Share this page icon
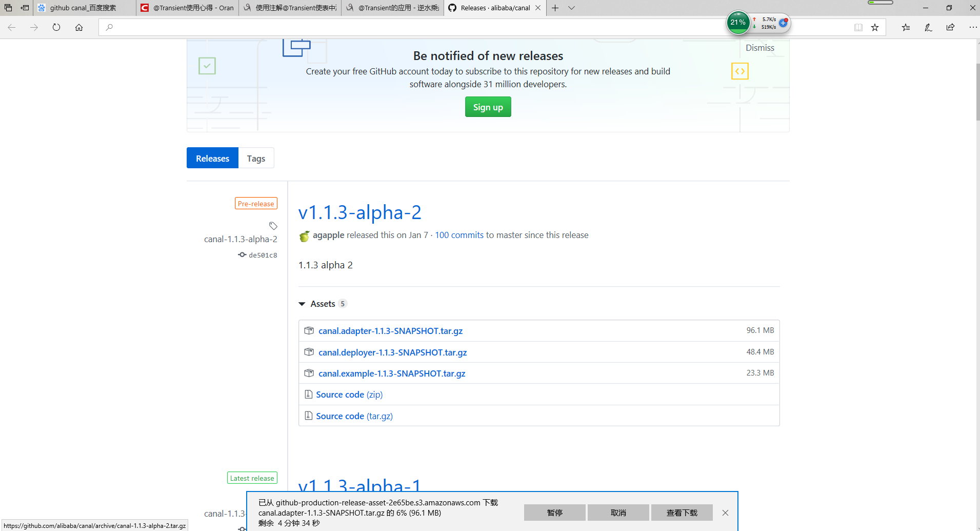980x531 pixels. (950, 28)
